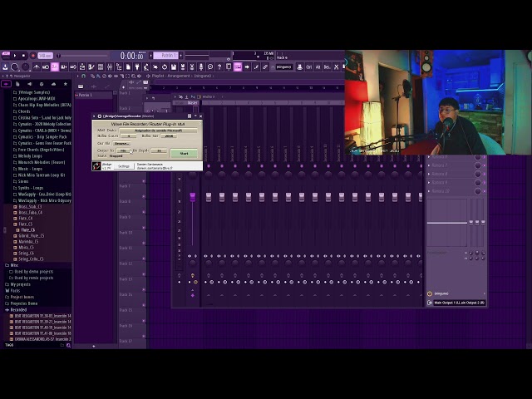Click the Stop button in transport
Viewport: 532px width, 399px height.
tap(24, 56)
